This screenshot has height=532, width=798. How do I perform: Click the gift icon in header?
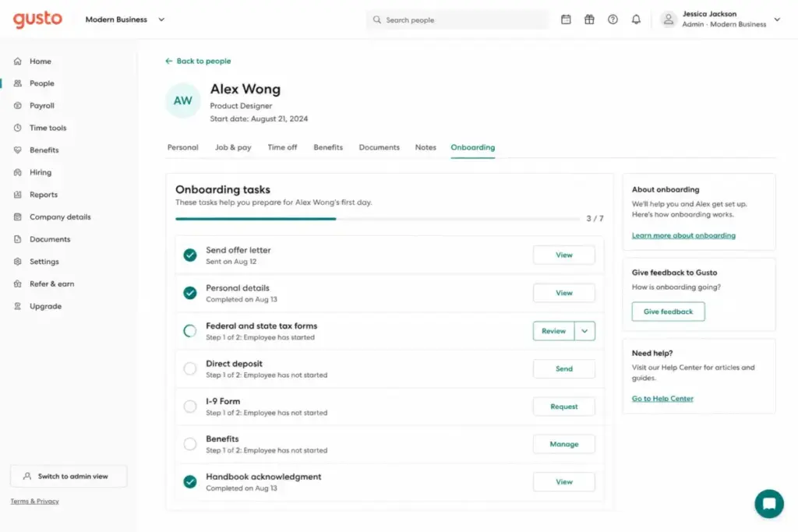[589, 19]
